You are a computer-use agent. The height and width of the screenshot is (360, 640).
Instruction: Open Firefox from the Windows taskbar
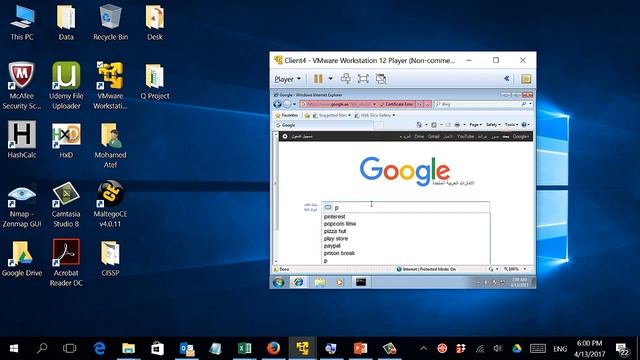(273, 349)
